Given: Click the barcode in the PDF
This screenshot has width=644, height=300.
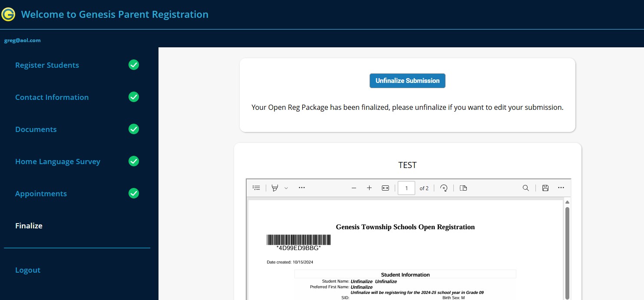Looking at the screenshot, I should (x=298, y=240).
